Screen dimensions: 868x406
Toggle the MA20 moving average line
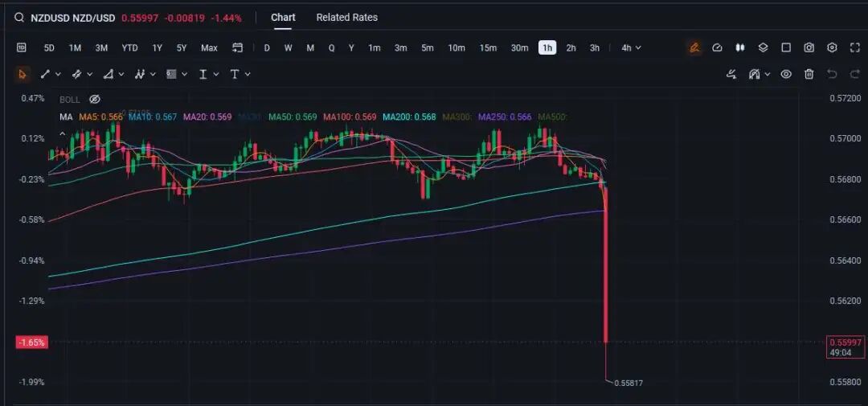click(x=207, y=117)
